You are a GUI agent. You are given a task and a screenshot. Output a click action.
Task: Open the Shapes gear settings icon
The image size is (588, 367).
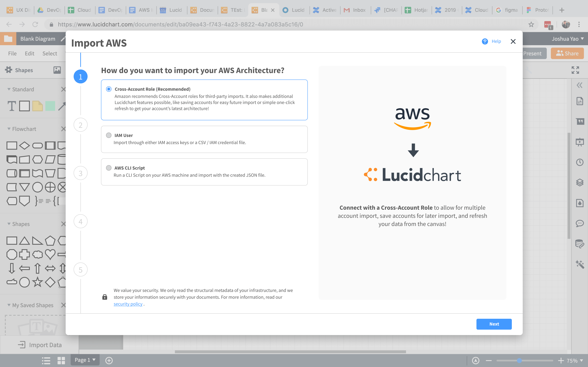[9, 70]
